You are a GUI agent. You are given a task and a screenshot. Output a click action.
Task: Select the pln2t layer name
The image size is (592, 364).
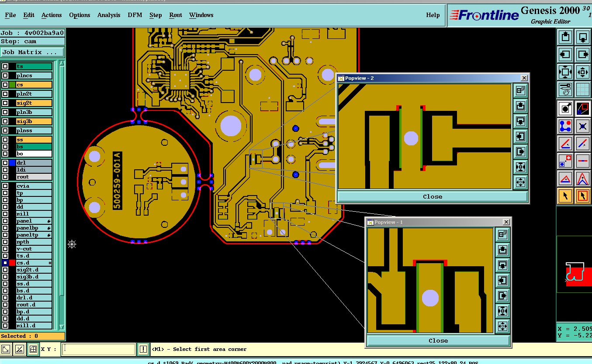coord(34,94)
